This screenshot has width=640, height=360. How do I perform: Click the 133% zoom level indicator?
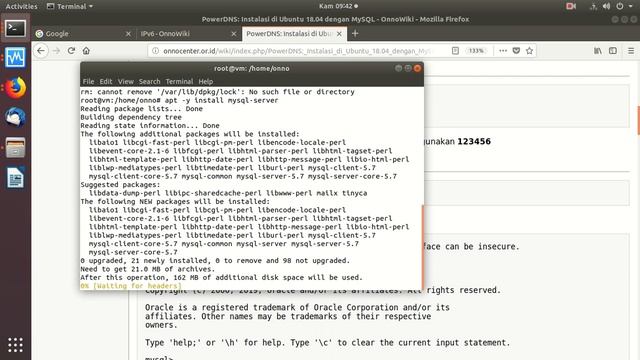476,51
